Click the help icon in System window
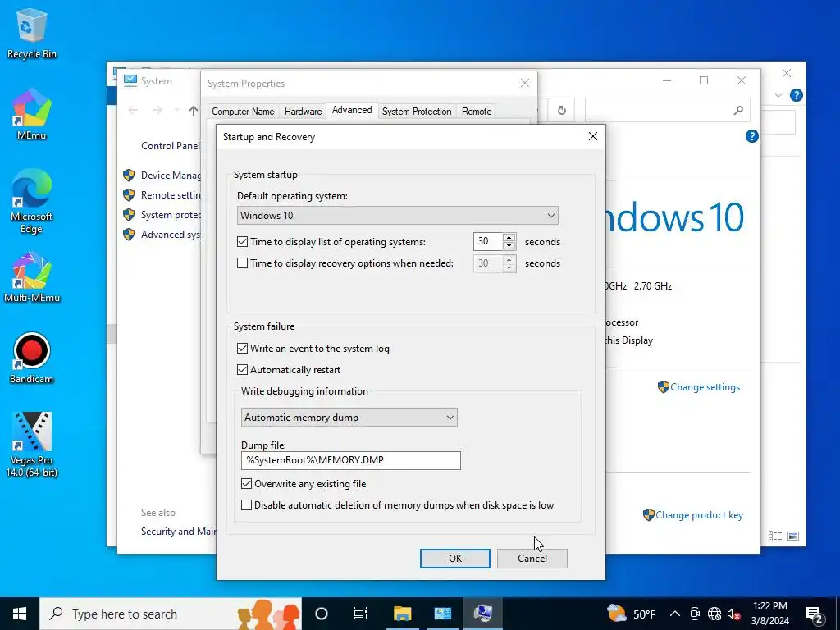 (751, 136)
